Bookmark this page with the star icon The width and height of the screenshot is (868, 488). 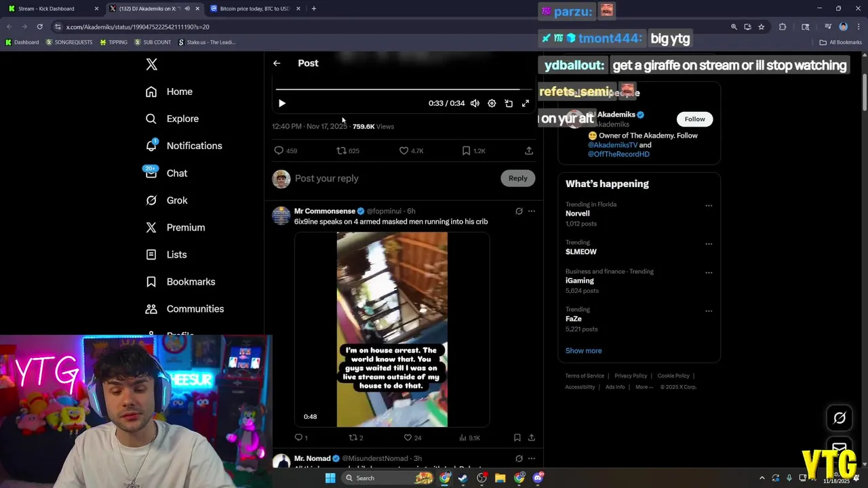pos(762,27)
